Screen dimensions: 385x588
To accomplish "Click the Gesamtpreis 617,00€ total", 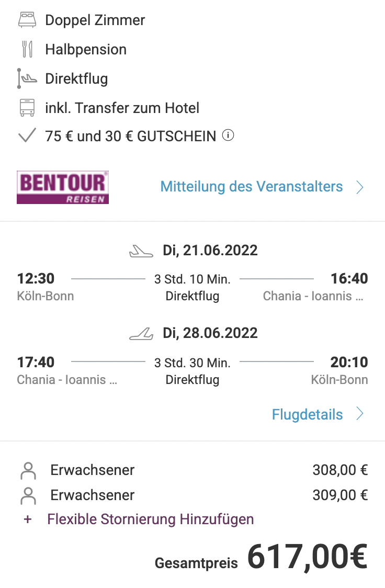I will (261, 558).
